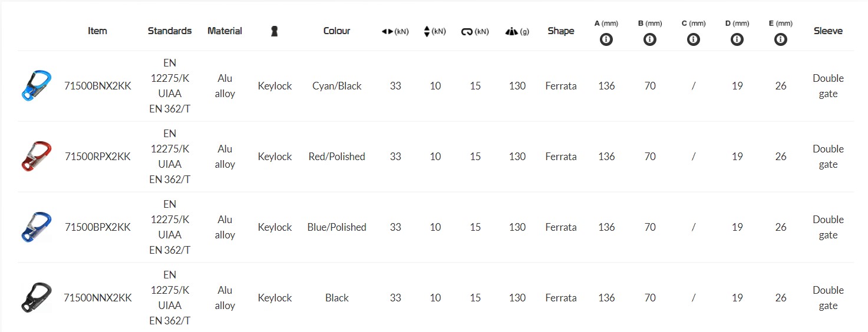Click the info icon under C (mm)
Screen dimensions: 868x332
pos(694,39)
